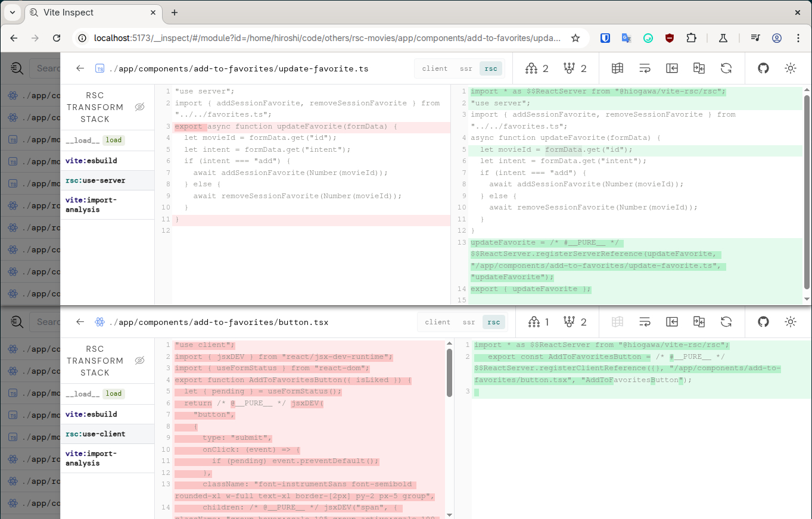Click collapse panel icon in top toolbar

click(x=672, y=68)
